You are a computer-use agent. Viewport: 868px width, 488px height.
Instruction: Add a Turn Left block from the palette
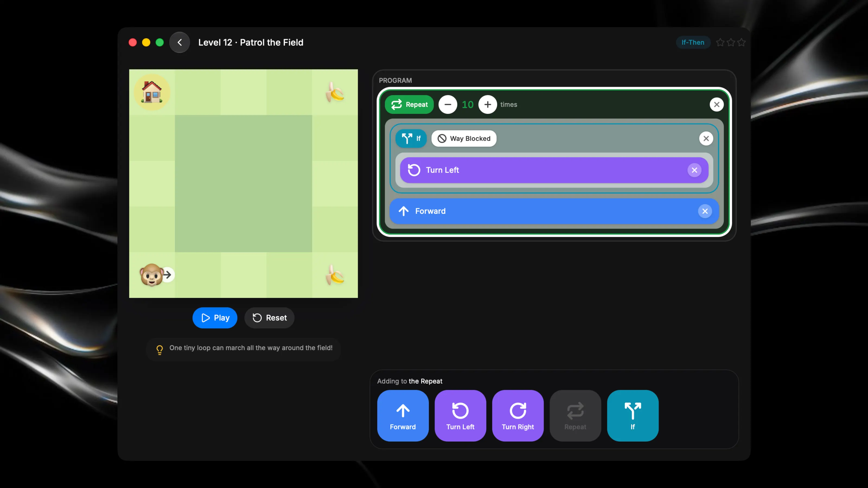(460, 416)
